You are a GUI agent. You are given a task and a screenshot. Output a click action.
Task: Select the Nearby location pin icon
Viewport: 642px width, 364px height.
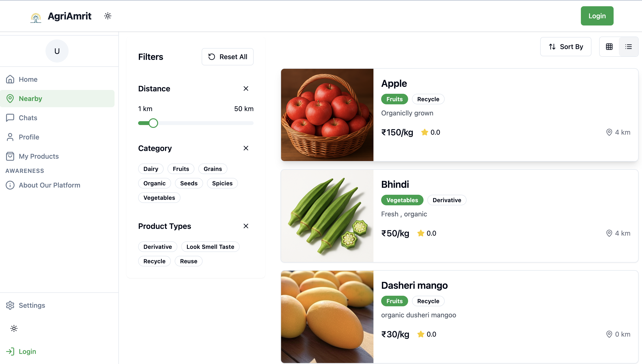(10, 98)
